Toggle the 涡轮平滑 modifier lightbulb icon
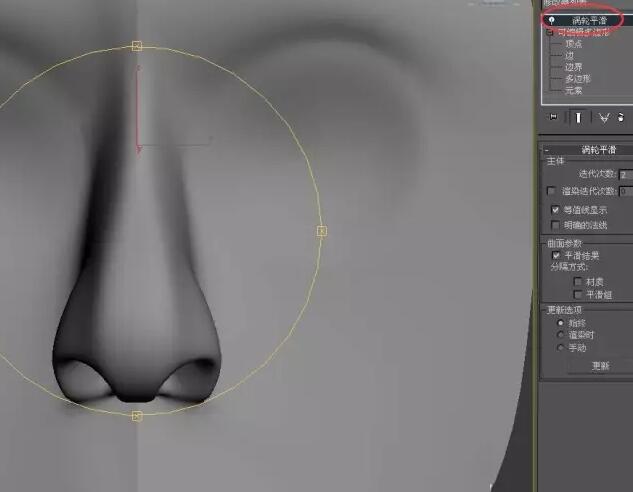Image resolution: width=633 pixels, height=492 pixels. [x=551, y=20]
